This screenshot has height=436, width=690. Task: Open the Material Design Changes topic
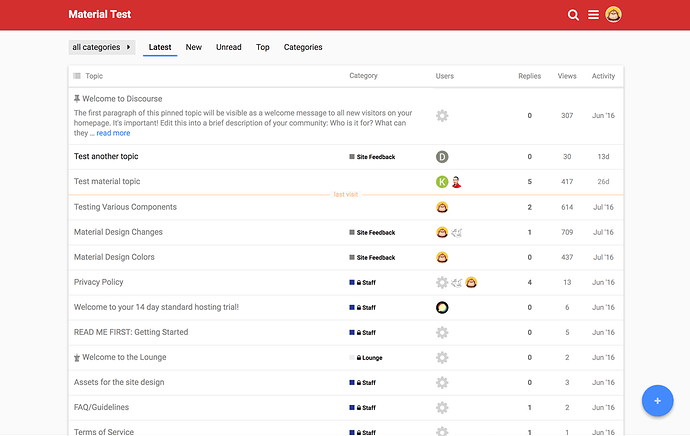(118, 232)
